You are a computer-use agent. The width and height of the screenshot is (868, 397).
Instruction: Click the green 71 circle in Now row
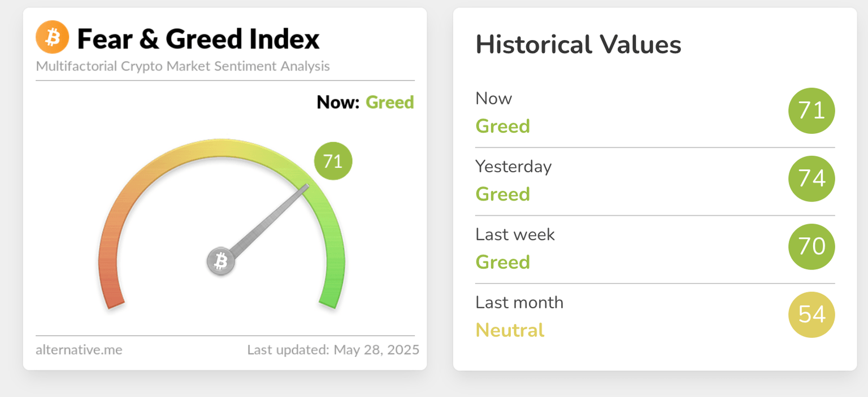coord(811,111)
